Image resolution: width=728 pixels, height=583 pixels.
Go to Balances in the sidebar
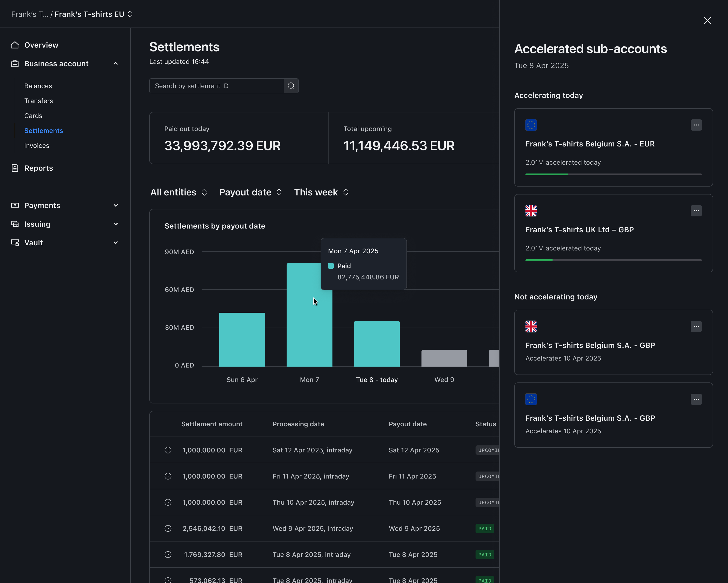pos(38,86)
